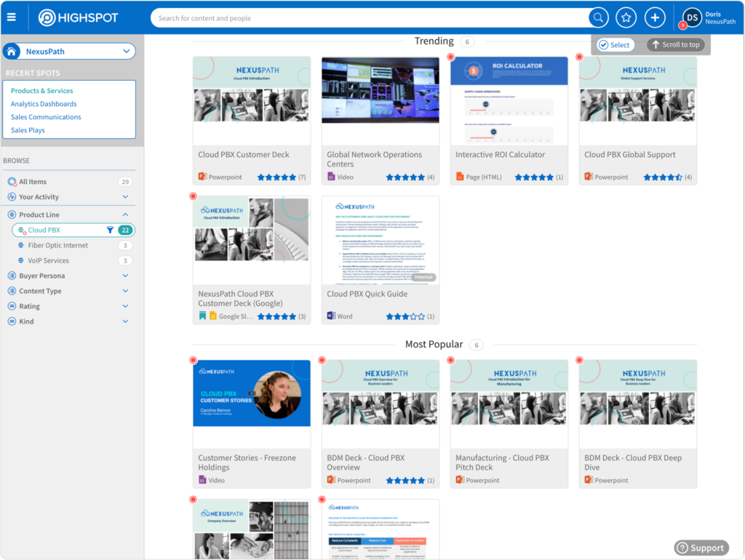Click Powerpoint icon on Manufacturing Pitch Deck
Screen dimensions: 745x560
[460, 480]
